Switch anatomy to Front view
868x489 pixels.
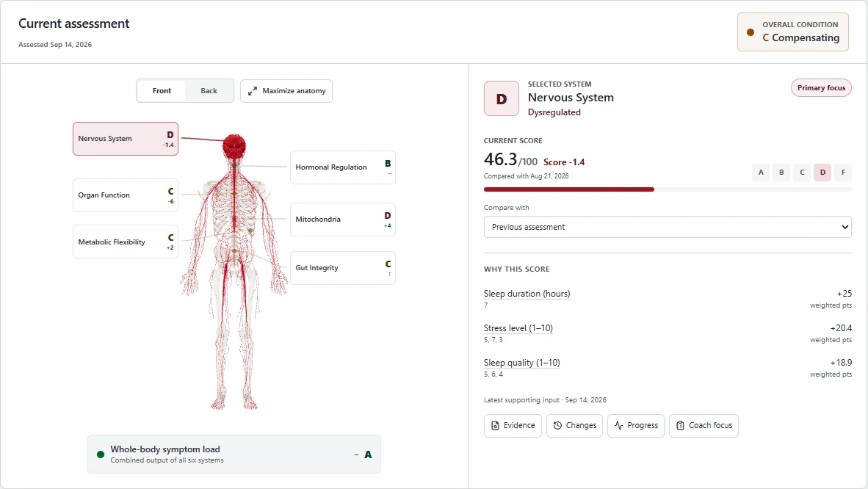point(162,91)
